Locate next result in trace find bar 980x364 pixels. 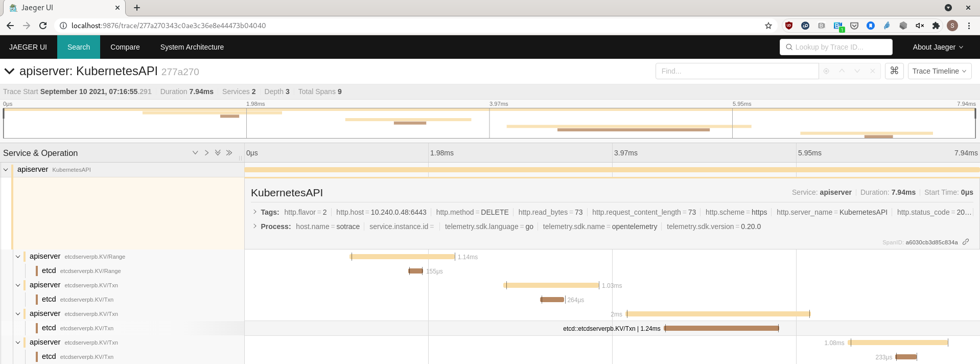pyautogui.click(x=857, y=71)
